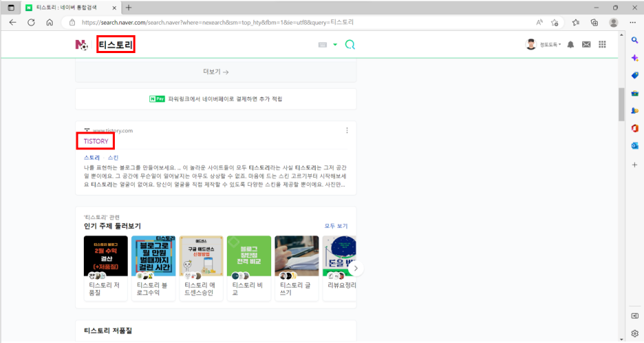Open Naver services grid menu
The width and height of the screenshot is (644, 343).
[602, 44]
